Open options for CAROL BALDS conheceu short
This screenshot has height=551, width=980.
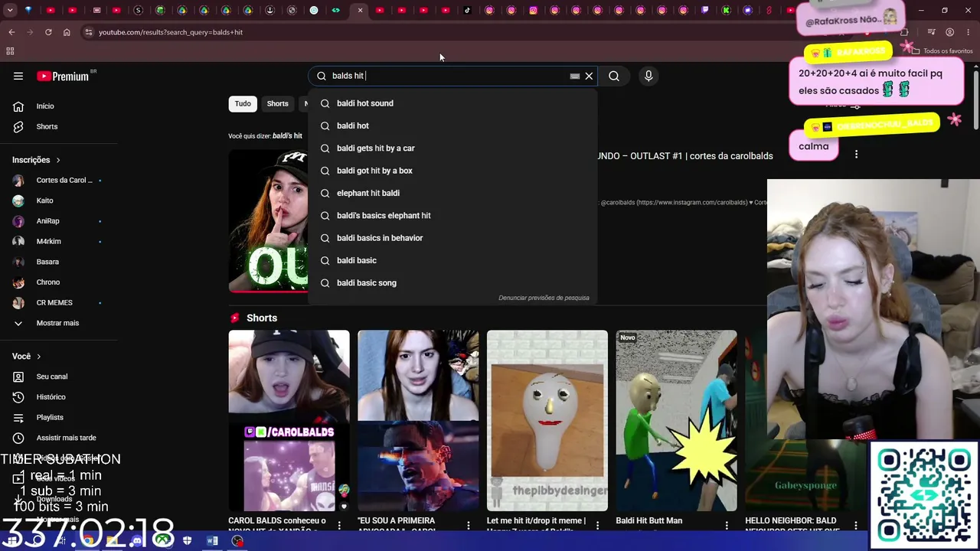coord(339,525)
